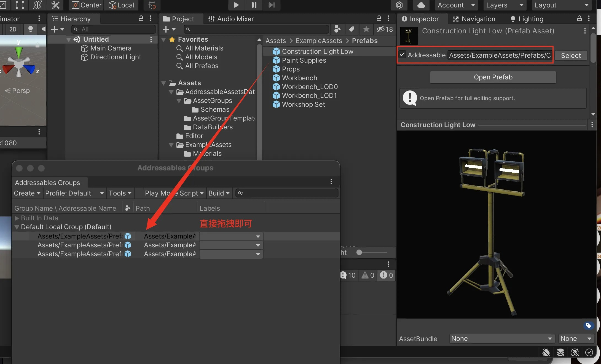The image size is (601, 364).
Task: Open the cloud services icon
Action: point(421,5)
